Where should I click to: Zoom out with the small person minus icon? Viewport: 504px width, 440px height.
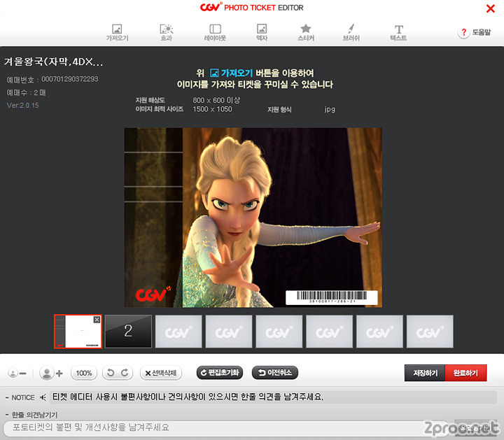[17, 374]
